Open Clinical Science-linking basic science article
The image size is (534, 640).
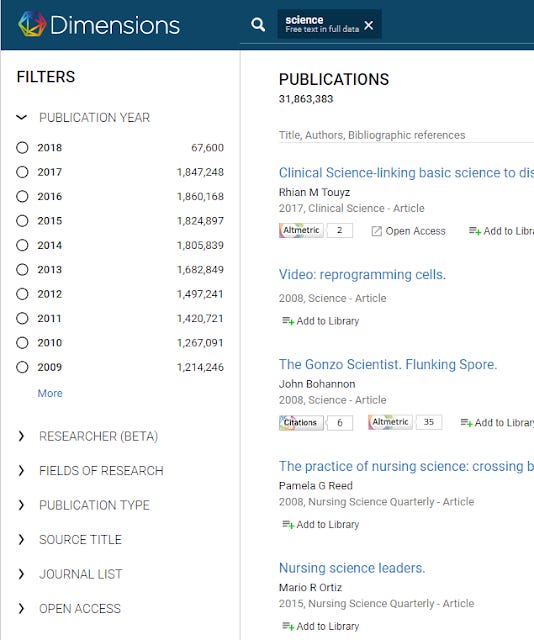tap(406, 173)
